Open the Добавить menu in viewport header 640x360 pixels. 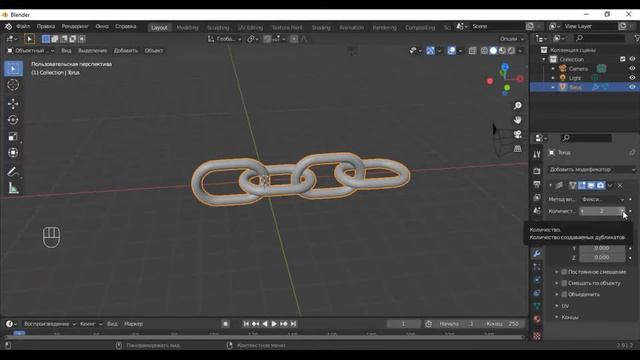tap(126, 51)
